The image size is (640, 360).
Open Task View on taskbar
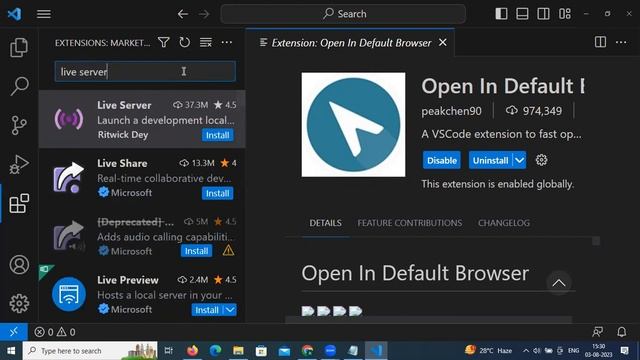pos(169,351)
